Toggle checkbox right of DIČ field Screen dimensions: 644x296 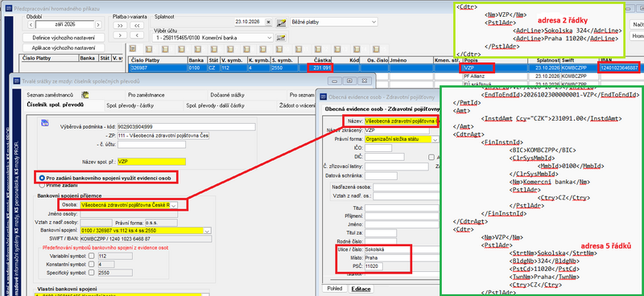(x=431, y=157)
